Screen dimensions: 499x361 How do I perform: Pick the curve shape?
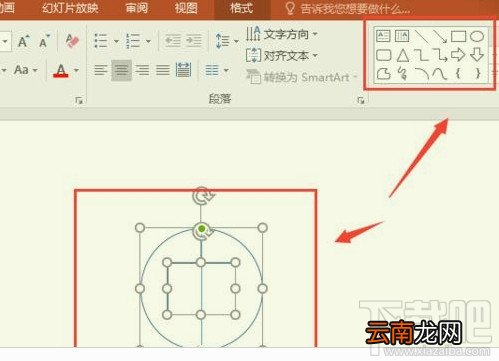point(439,73)
